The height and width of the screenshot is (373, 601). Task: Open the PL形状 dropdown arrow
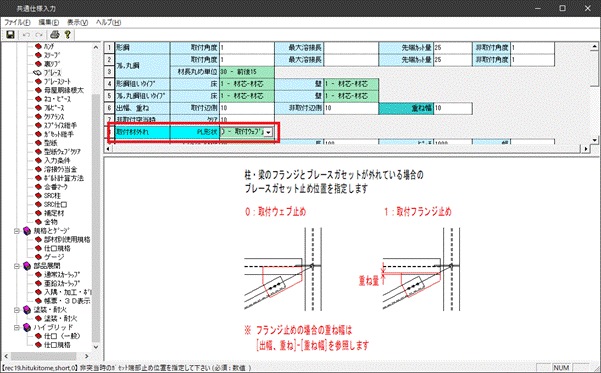click(269, 132)
